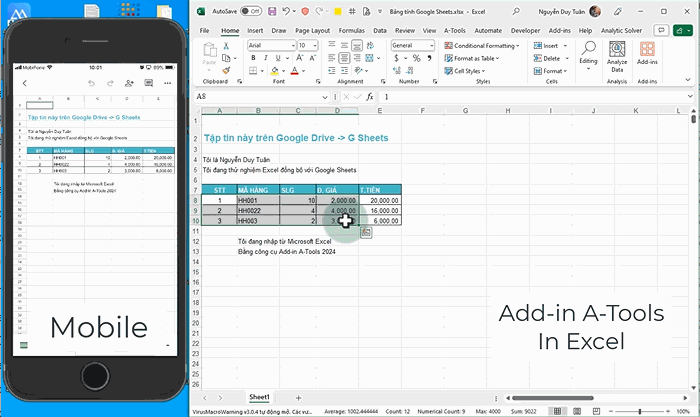Click the Increase Decimal icon
Image resolution: width=700 pixels, height=417 pixels.
point(396,71)
